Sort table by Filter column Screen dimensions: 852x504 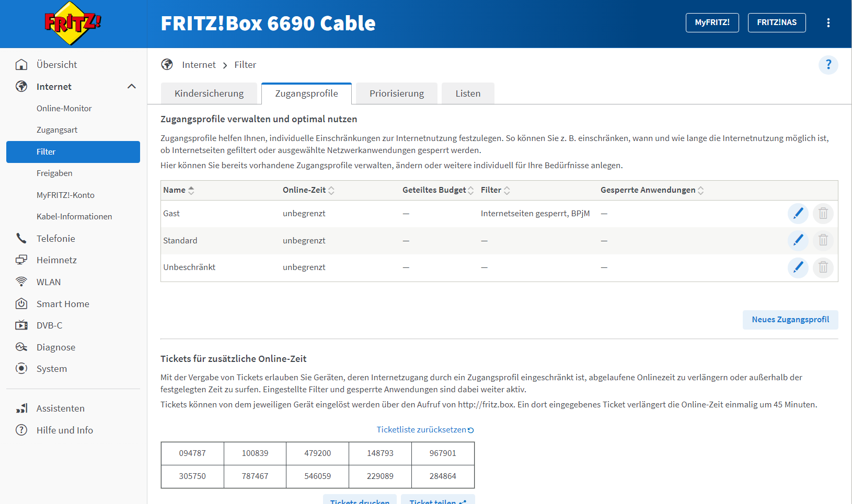tap(496, 190)
